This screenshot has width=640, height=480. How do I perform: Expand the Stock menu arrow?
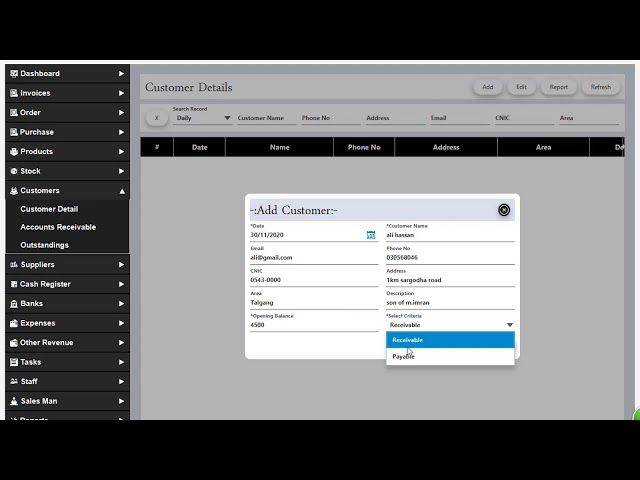coord(121,171)
